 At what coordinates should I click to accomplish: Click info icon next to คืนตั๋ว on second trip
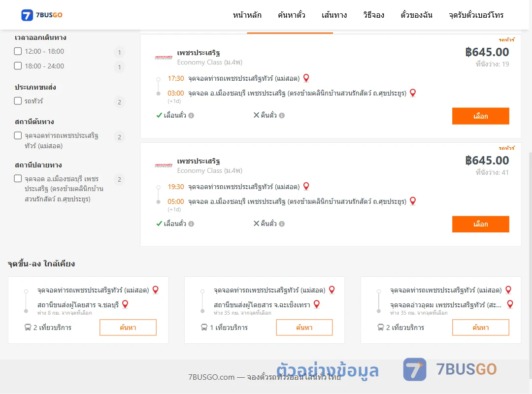pos(282,224)
